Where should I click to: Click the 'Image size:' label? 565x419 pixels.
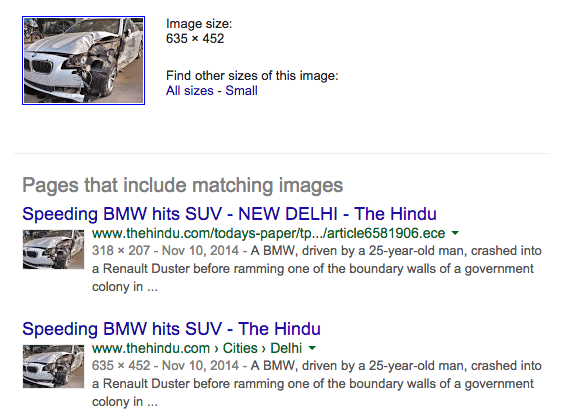(199, 24)
